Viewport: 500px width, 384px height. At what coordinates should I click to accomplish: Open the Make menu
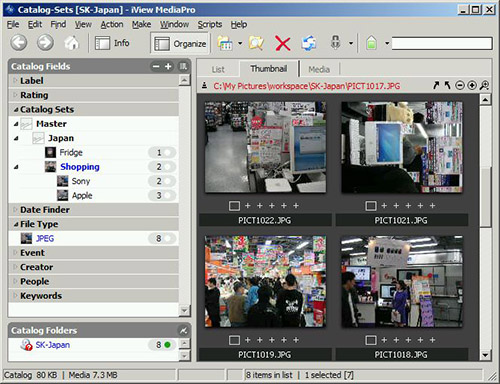pos(141,24)
